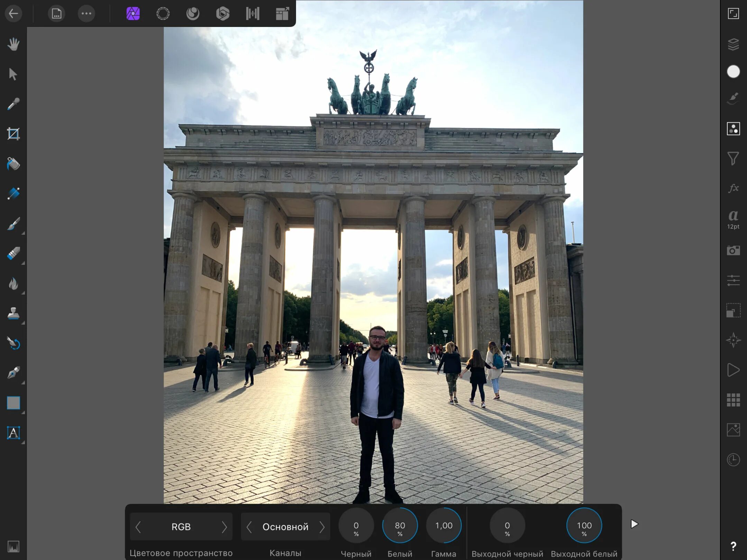The image size is (747, 560).
Task: Adjust the Белый level dial at 80%
Action: pyautogui.click(x=400, y=525)
